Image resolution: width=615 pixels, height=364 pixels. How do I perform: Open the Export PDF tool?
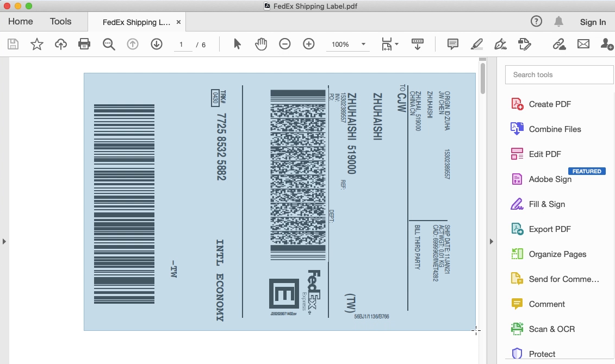pyautogui.click(x=541, y=229)
